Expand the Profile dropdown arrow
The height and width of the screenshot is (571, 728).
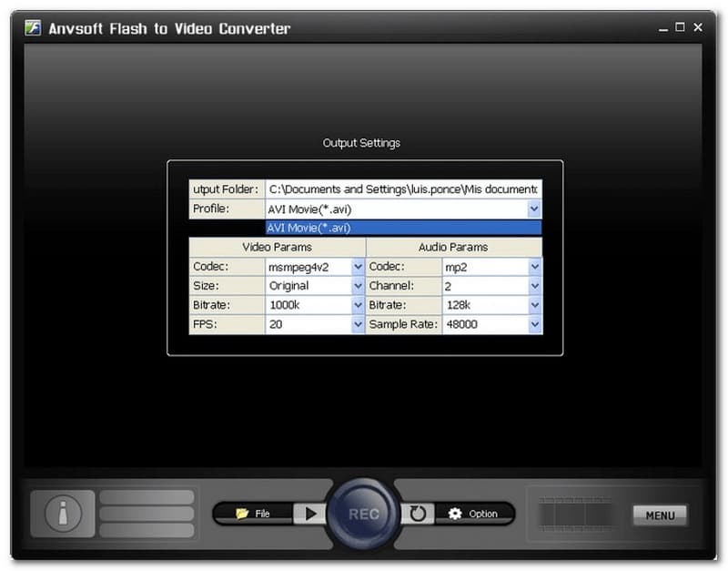tap(534, 209)
